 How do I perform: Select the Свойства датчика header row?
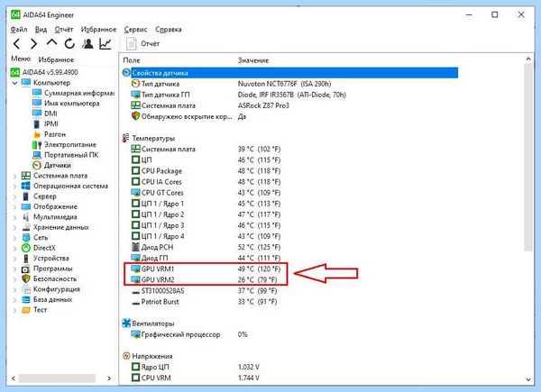(x=290, y=73)
